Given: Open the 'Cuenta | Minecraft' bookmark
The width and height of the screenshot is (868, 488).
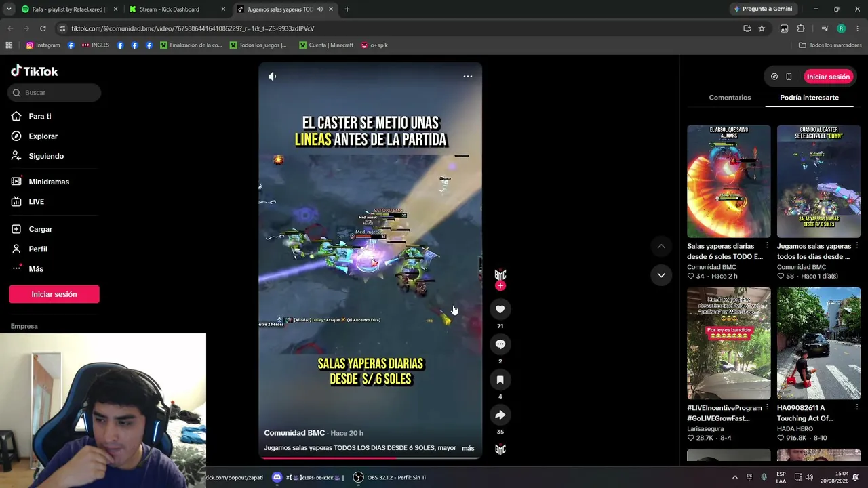Looking at the screenshot, I should [x=325, y=45].
